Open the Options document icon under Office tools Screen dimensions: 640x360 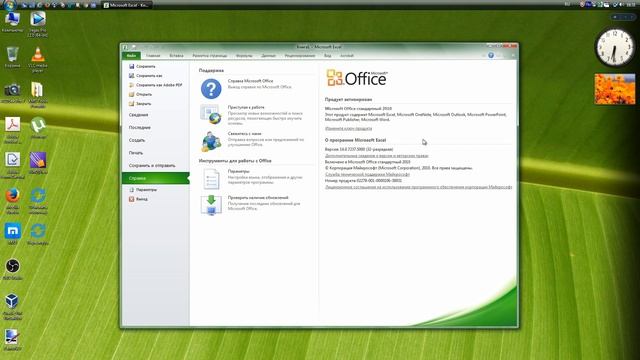coord(211,179)
